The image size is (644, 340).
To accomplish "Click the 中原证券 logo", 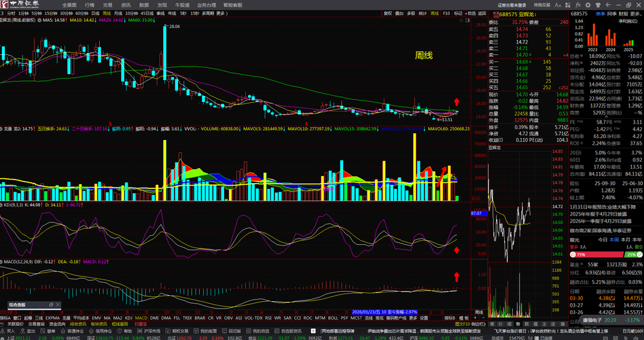I will 21,4.
